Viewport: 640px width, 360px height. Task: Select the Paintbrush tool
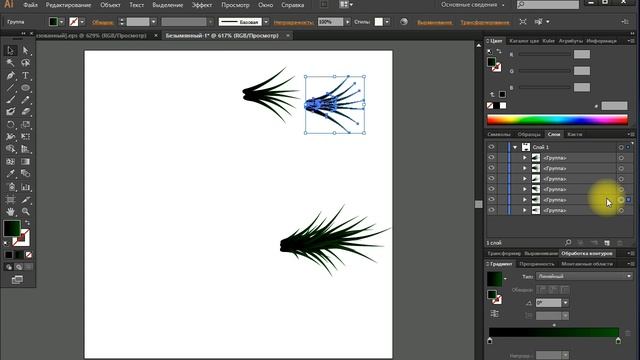tap(11, 100)
